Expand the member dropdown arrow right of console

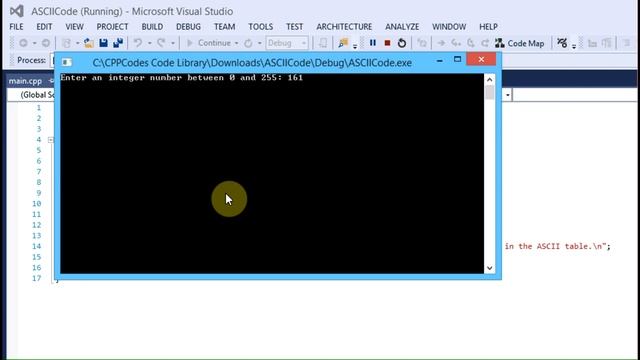[x=507, y=95]
